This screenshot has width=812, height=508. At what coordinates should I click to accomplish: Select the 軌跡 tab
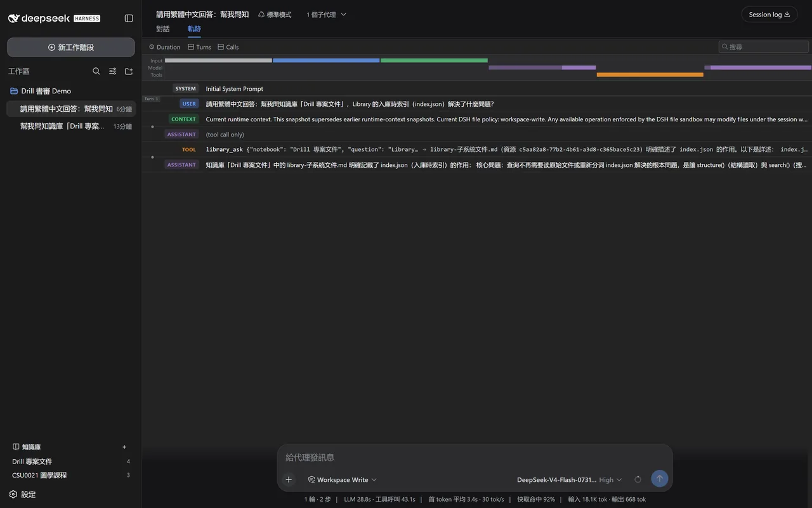[194, 29]
